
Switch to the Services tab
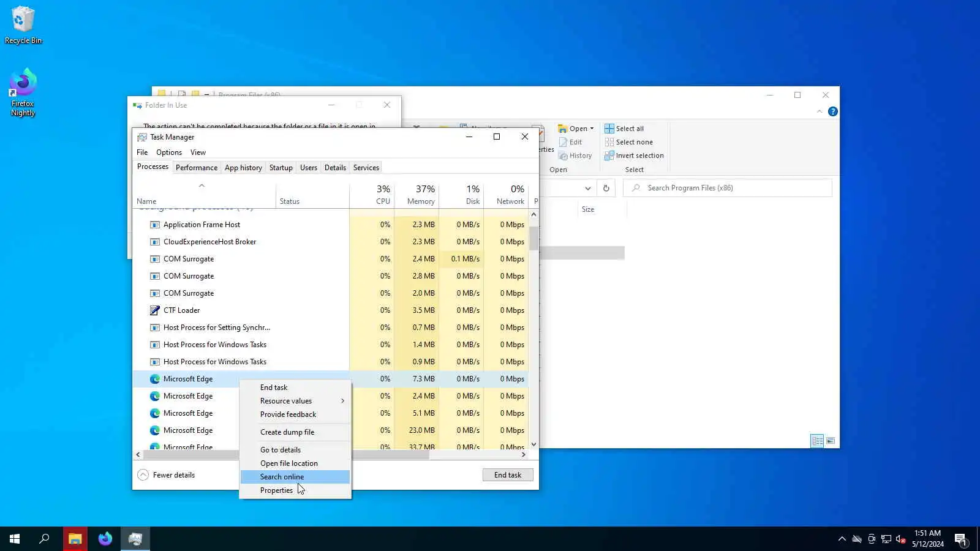tap(366, 168)
